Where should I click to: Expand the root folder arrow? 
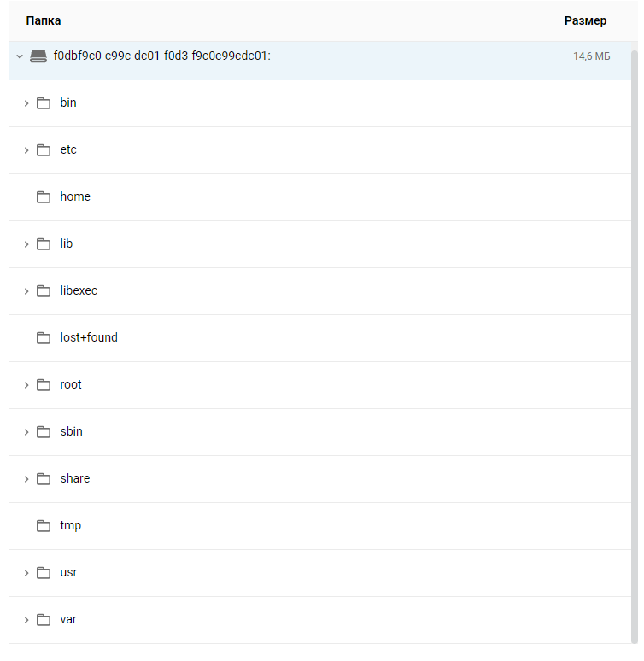pyautogui.click(x=26, y=385)
